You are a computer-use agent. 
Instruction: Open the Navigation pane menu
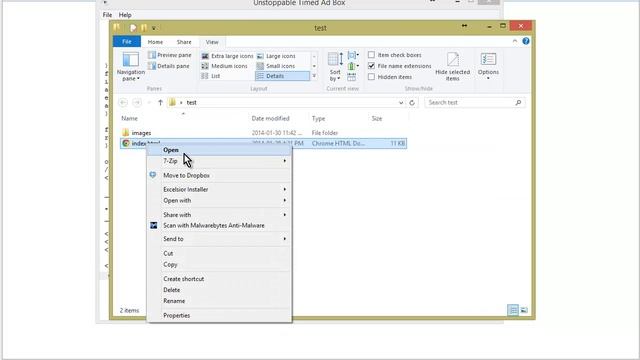coord(131,67)
